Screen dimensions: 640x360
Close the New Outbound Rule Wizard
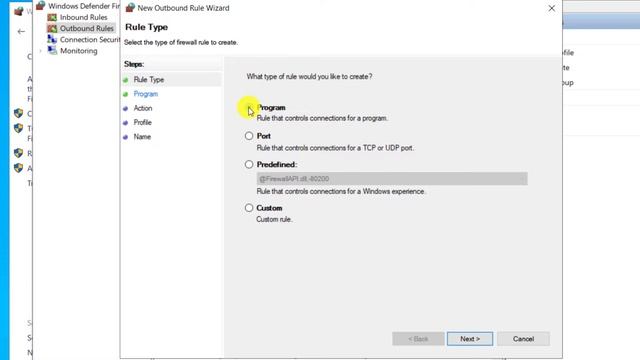coord(551,8)
